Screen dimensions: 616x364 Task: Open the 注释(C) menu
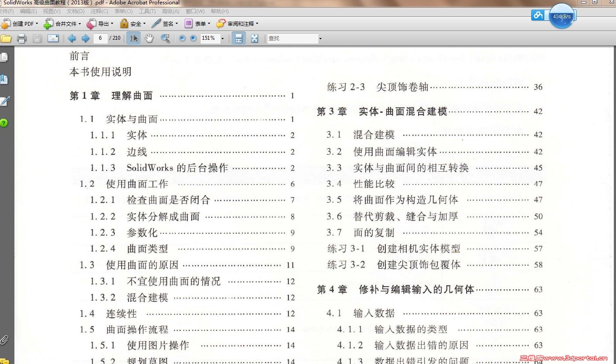coord(99,11)
